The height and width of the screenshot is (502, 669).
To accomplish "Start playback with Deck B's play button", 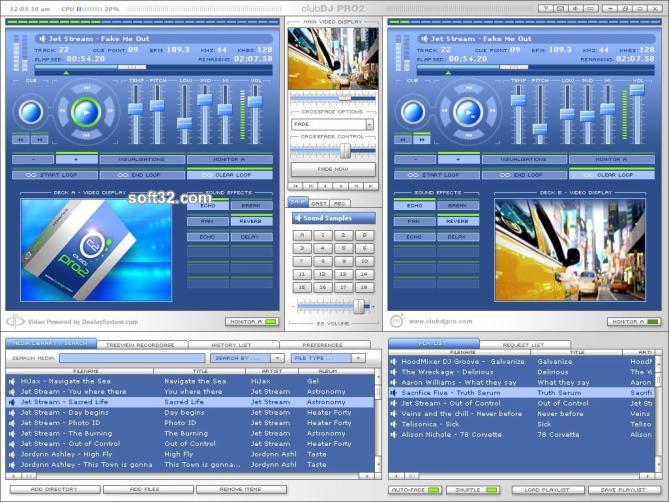I will [468, 113].
